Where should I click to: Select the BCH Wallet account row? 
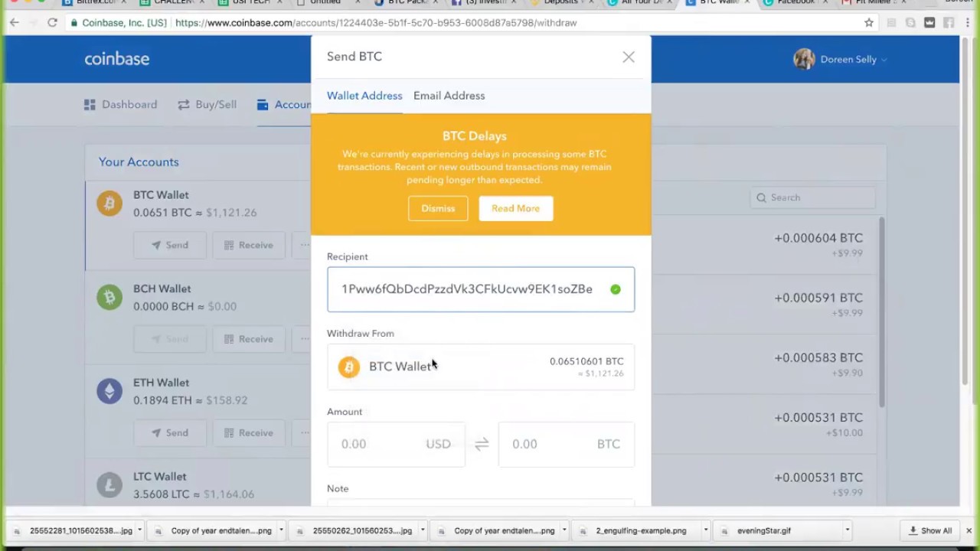tap(198, 318)
